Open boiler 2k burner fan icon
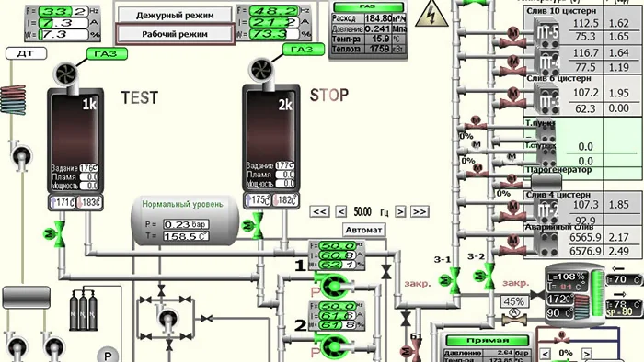This screenshot has height=362, width=644. [x=261, y=70]
